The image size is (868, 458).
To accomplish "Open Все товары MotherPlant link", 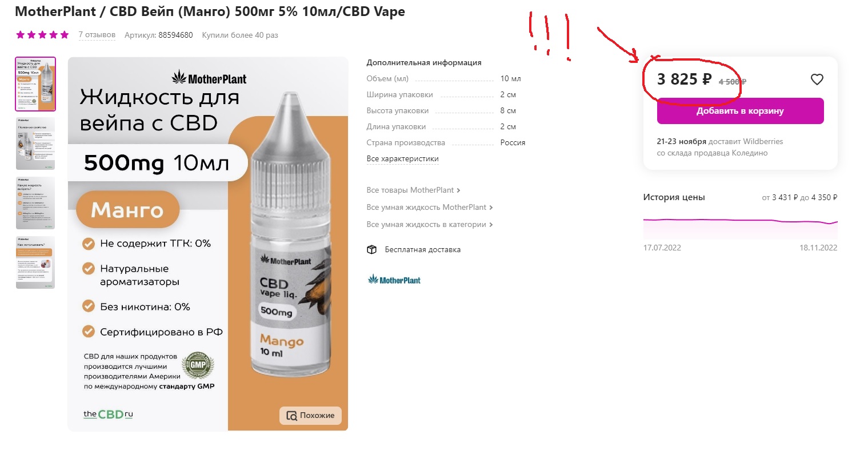I will click(413, 190).
